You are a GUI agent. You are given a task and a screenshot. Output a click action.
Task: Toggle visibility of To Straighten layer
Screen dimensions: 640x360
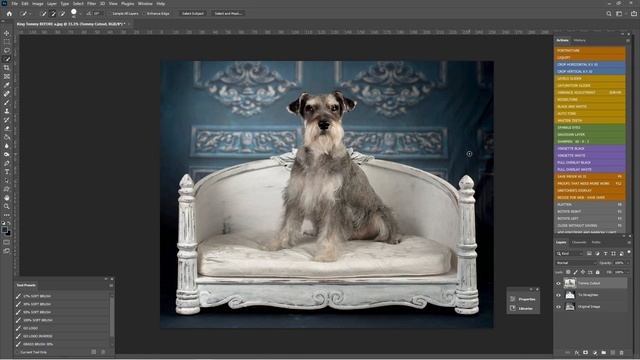(558, 295)
